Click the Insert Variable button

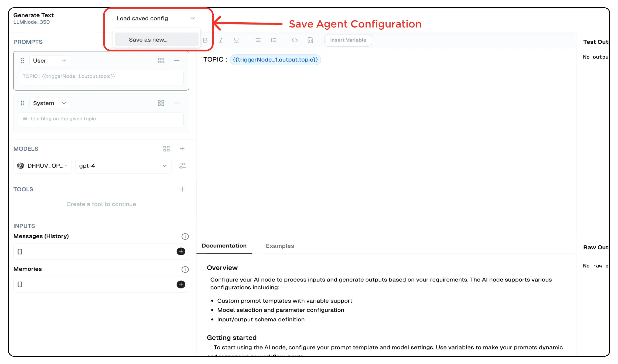[348, 40]
